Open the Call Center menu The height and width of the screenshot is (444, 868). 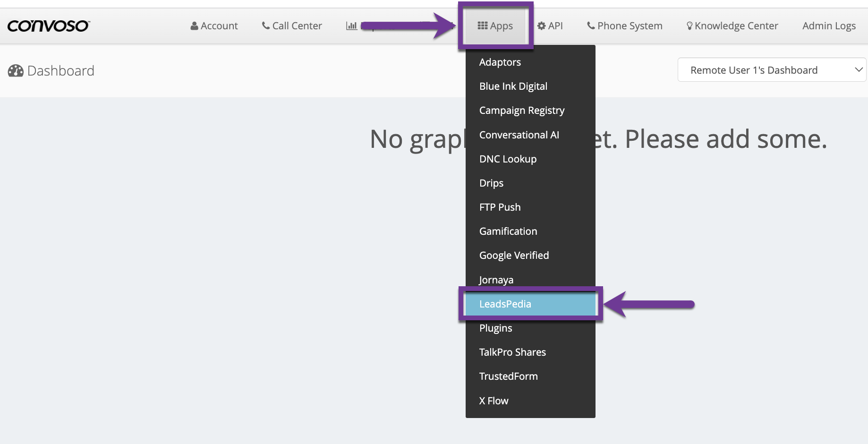[292, 26]
